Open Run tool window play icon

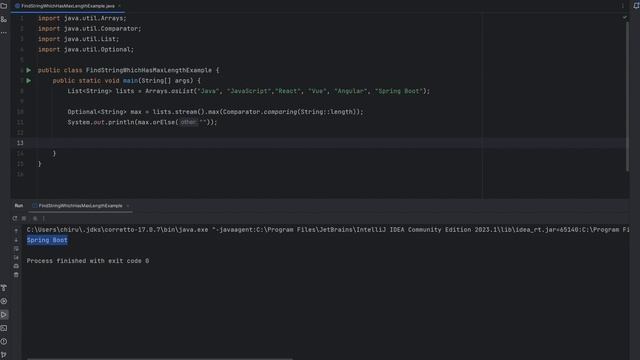point(4,315)
